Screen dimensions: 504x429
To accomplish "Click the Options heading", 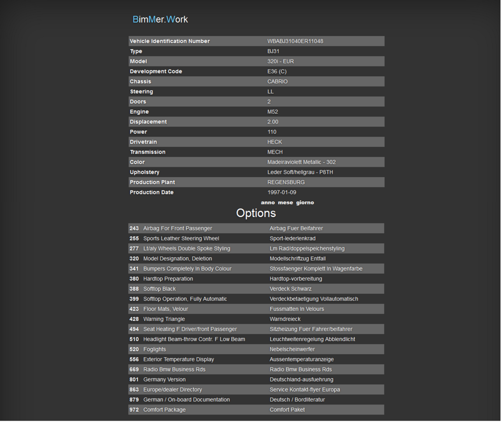I will click(x=256, y=213).
